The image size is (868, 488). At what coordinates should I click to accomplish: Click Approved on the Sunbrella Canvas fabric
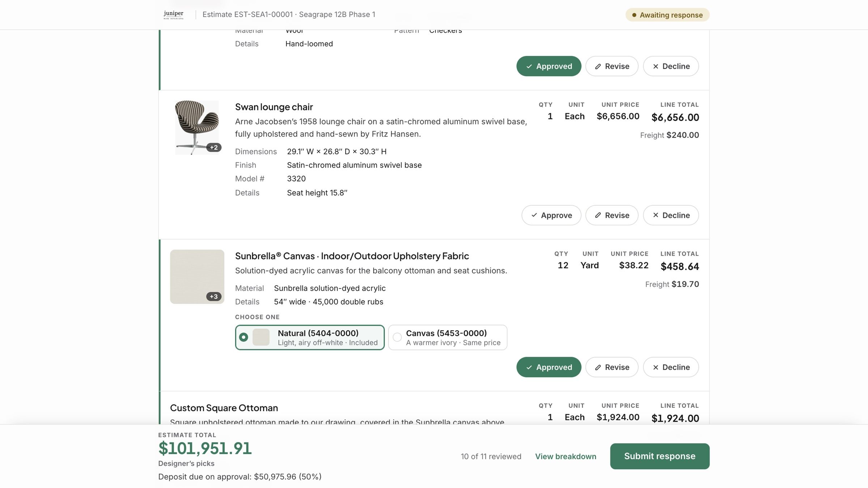549,367
